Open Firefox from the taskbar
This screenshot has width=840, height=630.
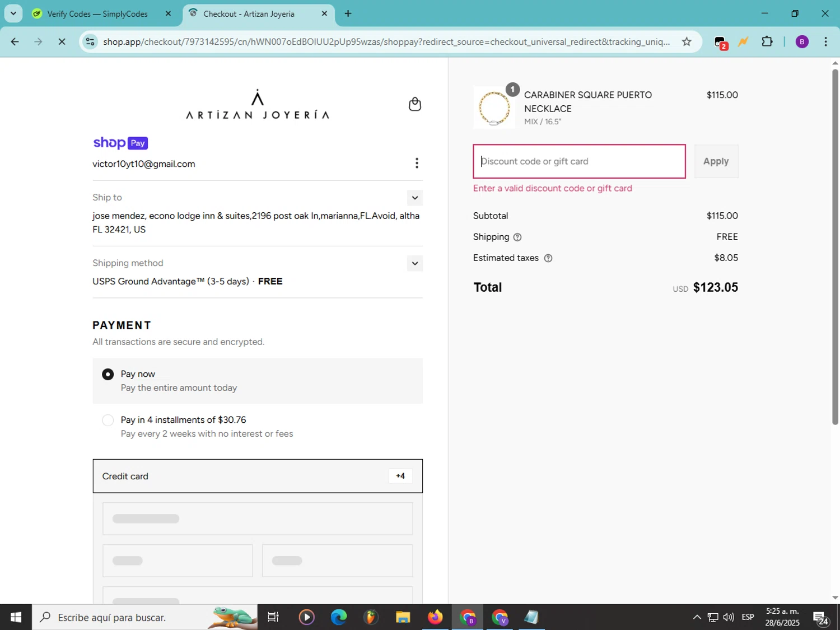point(435,617)
